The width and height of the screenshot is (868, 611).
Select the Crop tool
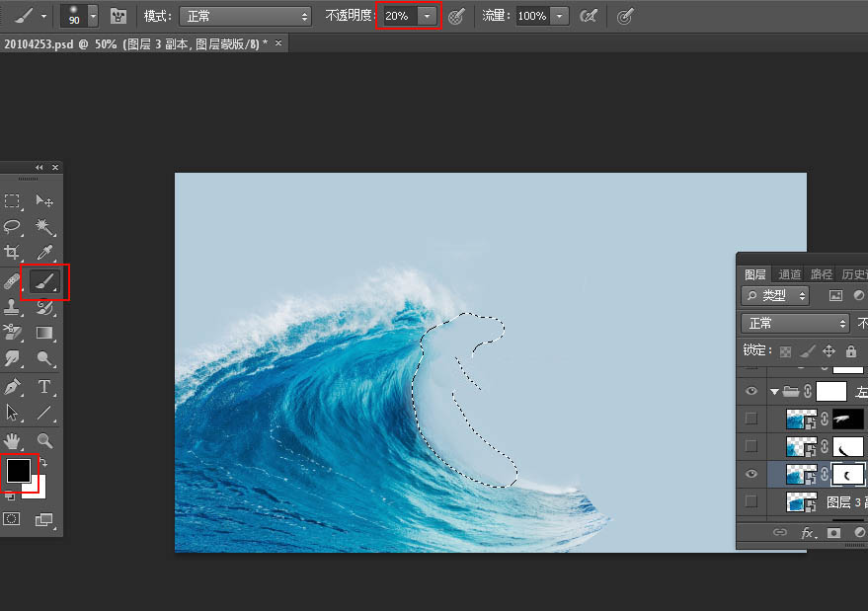tap(12, 253)
